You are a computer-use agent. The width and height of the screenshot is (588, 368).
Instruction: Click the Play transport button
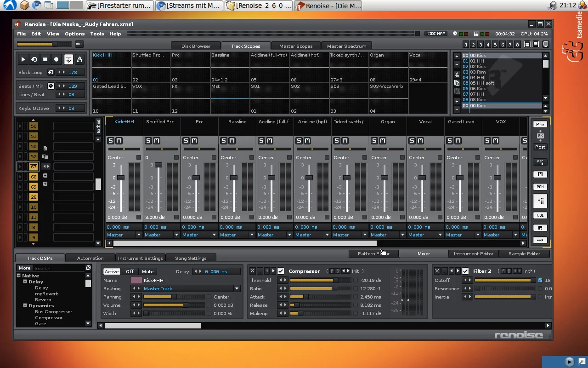pos(23,59)
